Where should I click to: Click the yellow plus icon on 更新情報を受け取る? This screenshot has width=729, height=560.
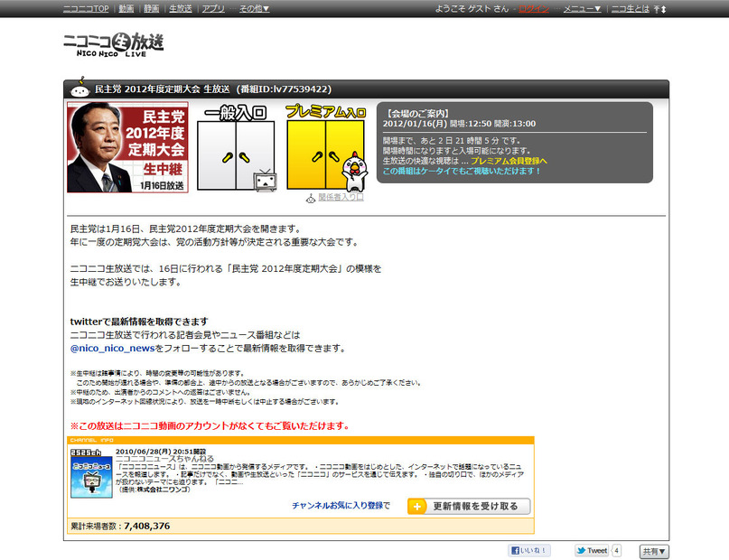(417, 507)
